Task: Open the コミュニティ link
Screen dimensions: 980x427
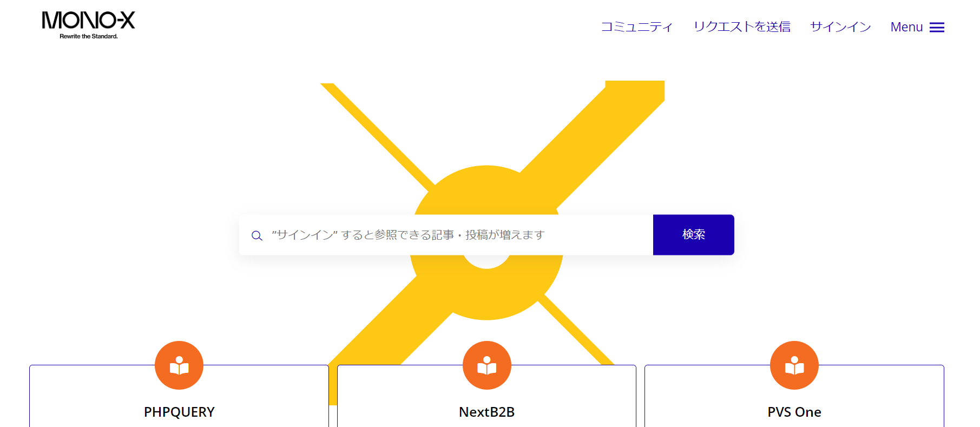Action: [x=637, y=27]
